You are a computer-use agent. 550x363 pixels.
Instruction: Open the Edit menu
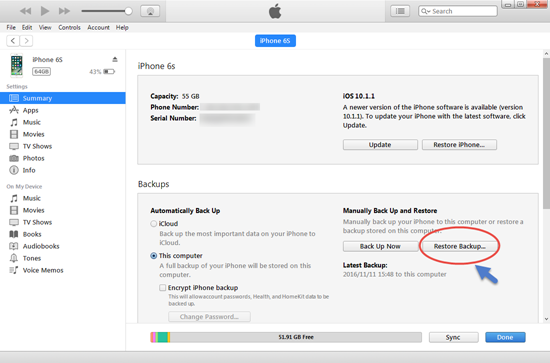pos(27,27)
